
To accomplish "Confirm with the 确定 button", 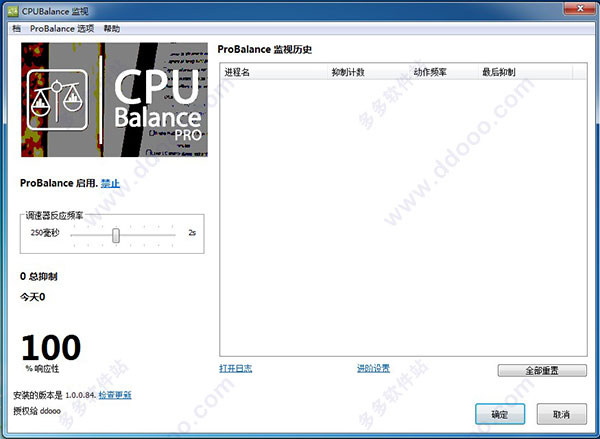I will (500, 414).
